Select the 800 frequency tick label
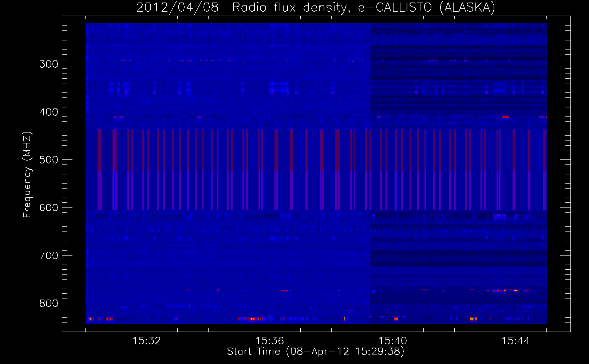 (49, 303)
